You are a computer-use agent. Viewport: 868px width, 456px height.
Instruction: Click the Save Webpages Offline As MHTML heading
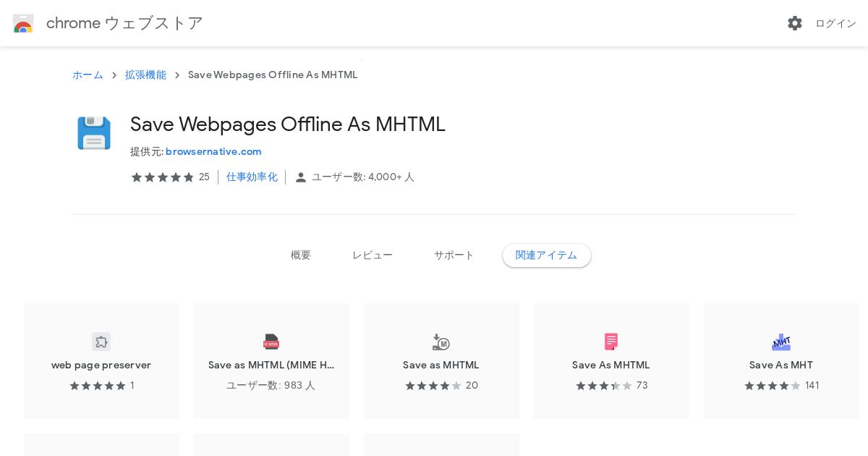click(x=288, y=124)
